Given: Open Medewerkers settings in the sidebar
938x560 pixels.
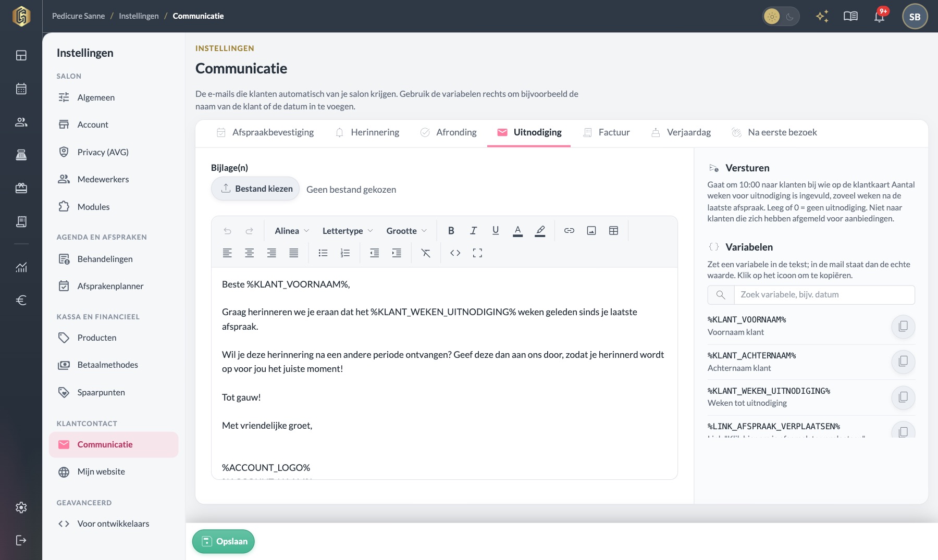Looking at the screenshot, I should tap(114, 179).
